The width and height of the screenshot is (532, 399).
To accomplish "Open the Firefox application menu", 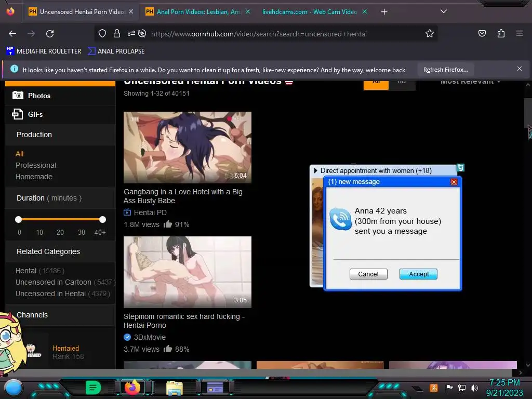I will [519, 33].
